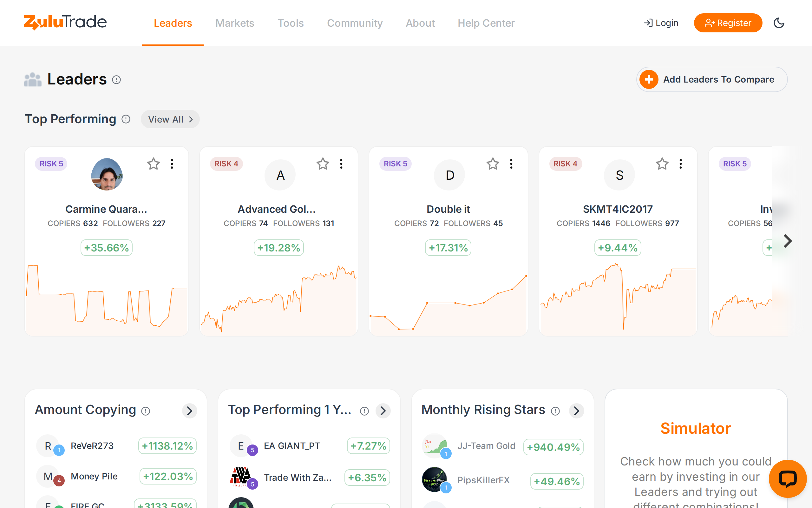Viewport: 812px width, 508px height.
Task: Expand Top Performing 1 Y... with chevron
Action: tap(383, 411)
